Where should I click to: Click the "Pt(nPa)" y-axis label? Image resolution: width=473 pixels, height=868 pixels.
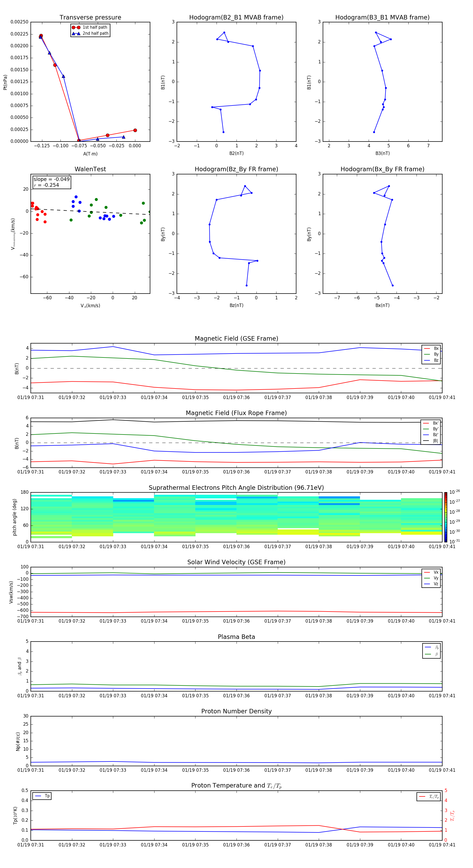[x=5, y=82]
